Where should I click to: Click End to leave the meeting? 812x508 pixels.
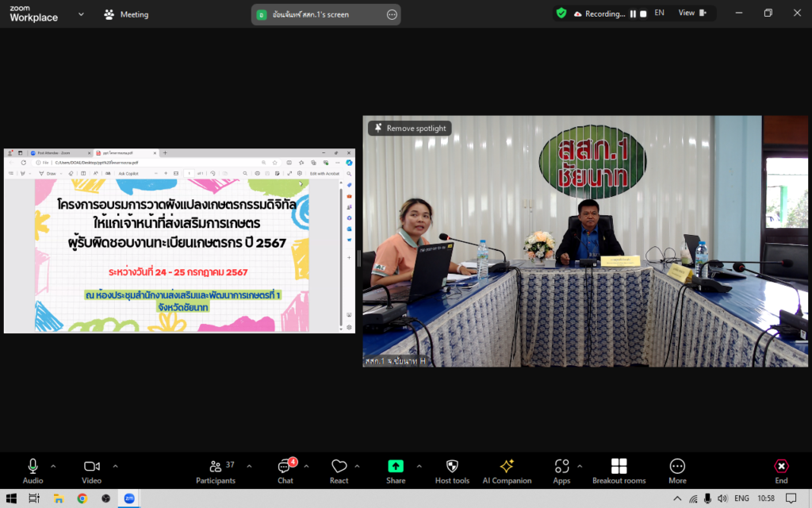(781, 470)
